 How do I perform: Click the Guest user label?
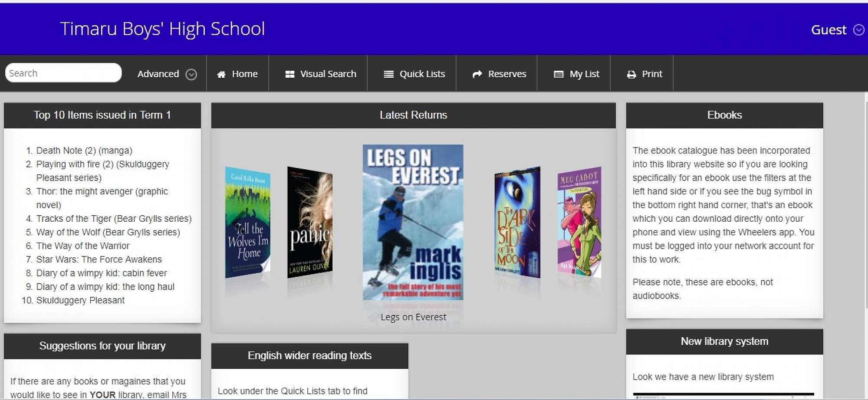pos(828,30)
